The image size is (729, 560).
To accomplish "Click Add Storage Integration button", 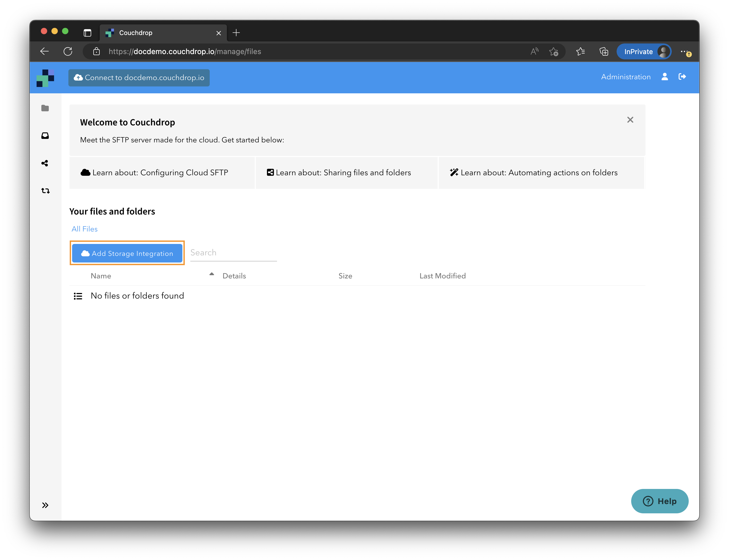I will point(127,253).
